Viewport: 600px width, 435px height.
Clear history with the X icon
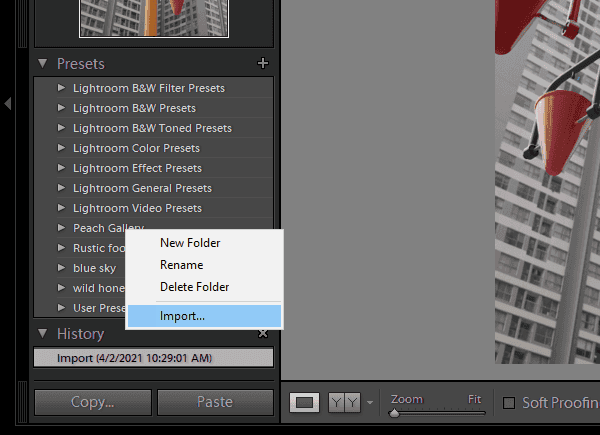(263, 334)
